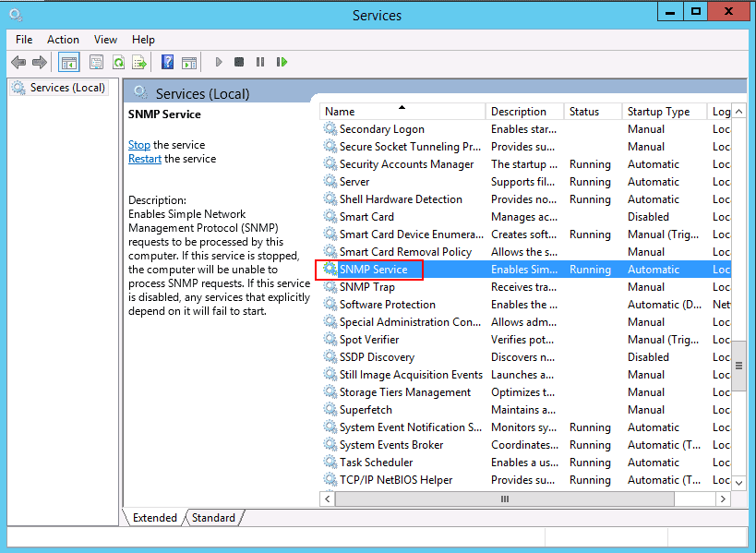Switch to the Standard tab
Image resolution: width=756 pixels, height=553 pixels.
pyautogui.click(x=213, y=517)
